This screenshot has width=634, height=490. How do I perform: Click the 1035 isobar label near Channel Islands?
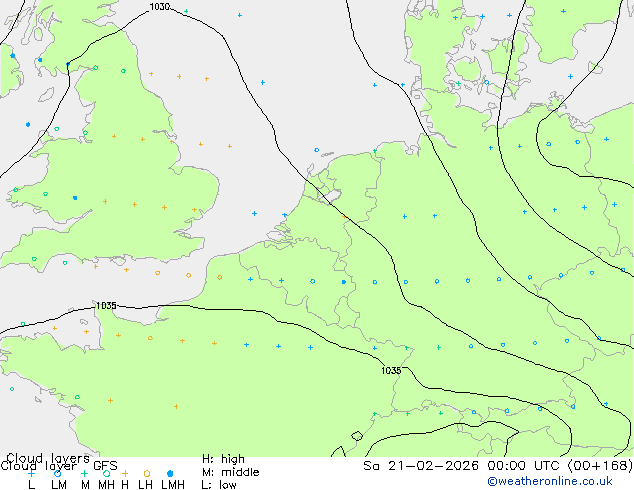106,306
